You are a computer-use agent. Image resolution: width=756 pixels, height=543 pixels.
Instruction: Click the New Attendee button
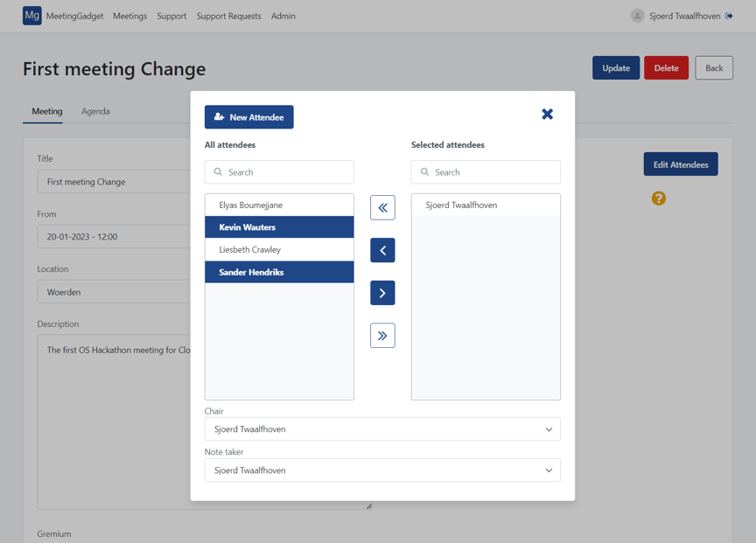point(249,117)
